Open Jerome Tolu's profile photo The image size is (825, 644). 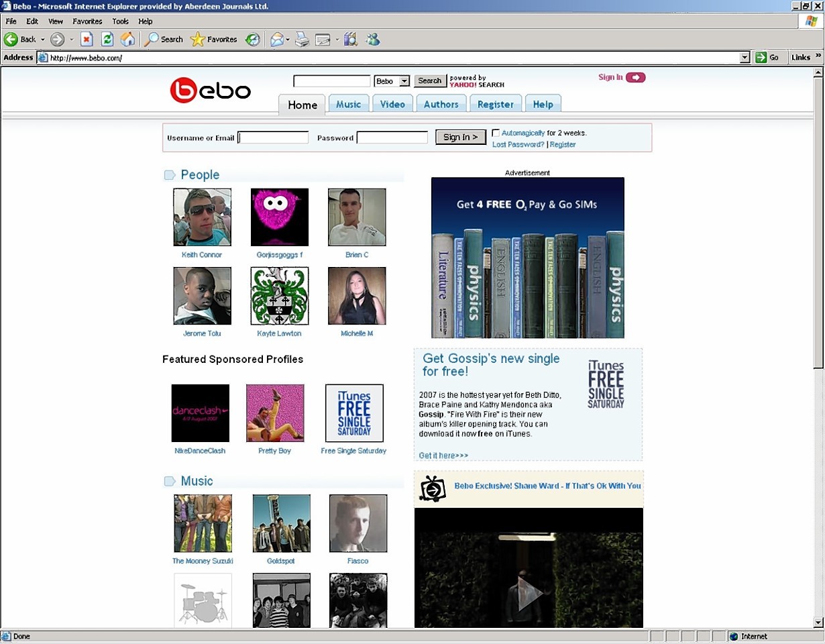tap(203, 296)
